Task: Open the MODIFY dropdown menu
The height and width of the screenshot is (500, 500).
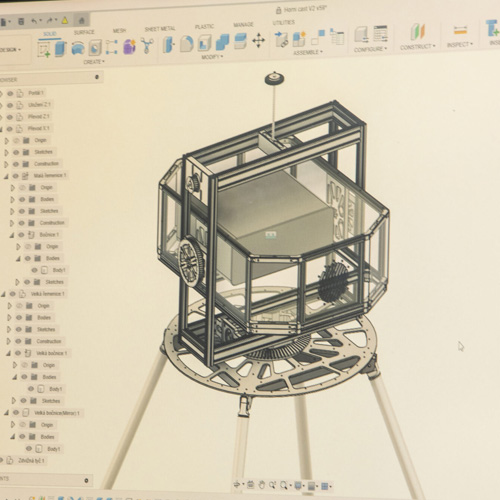Action: (212, 57)
